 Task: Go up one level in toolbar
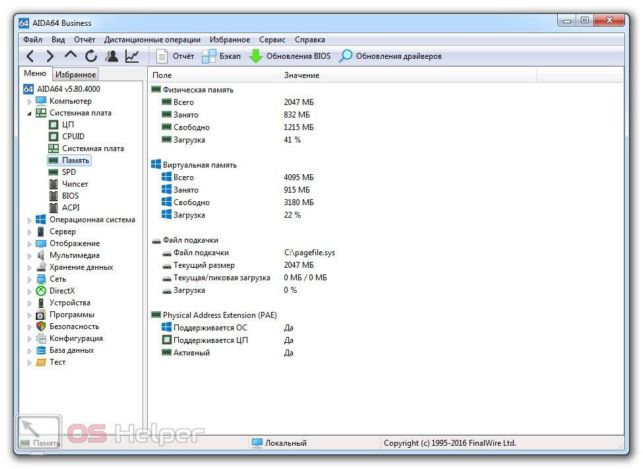pos(71,55)
